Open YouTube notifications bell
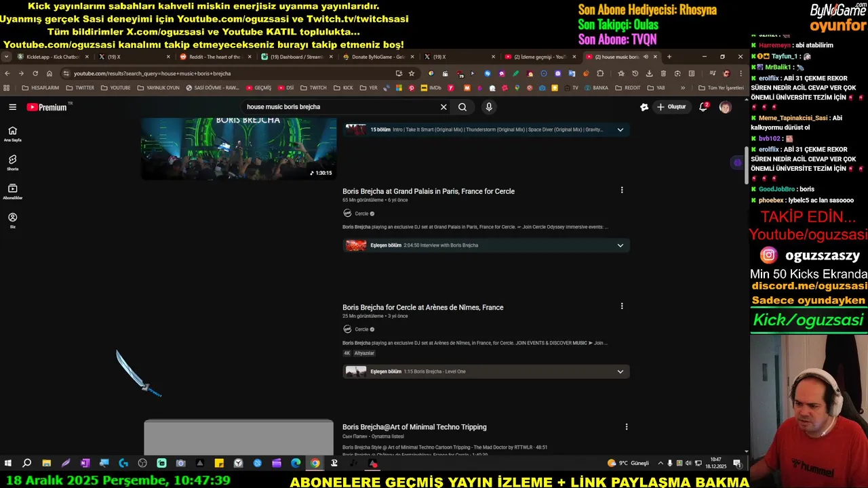 [x=703, y=107]
